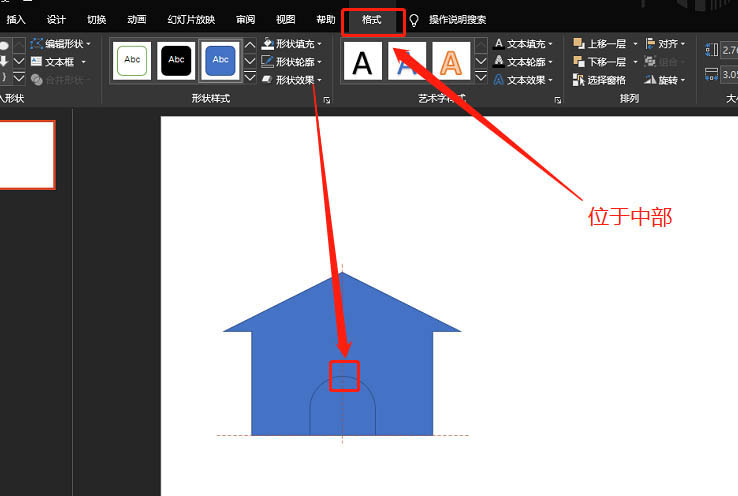
Task: Click the 操作说明搜索 search box
Action: (x=457, y=20)
